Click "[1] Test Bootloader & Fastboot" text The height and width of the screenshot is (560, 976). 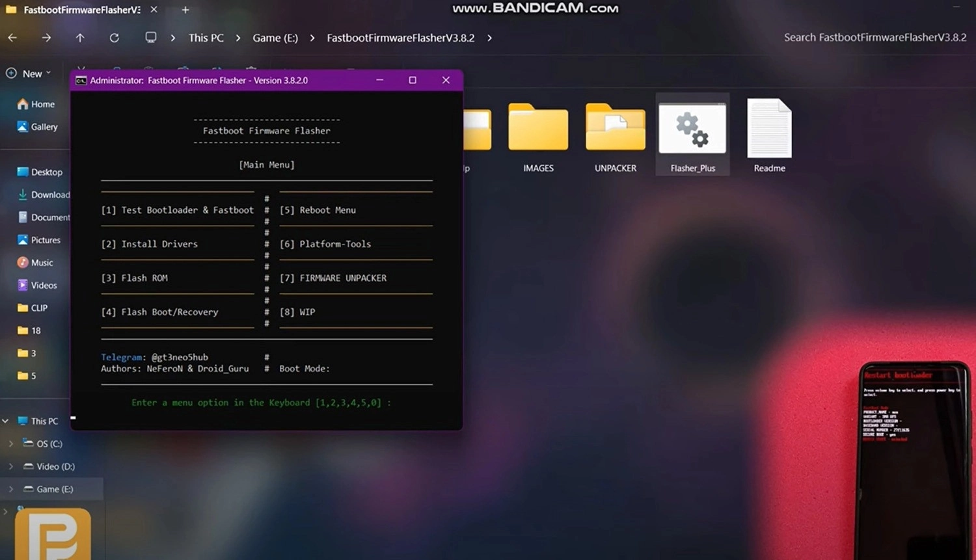[x=178, y=210]
